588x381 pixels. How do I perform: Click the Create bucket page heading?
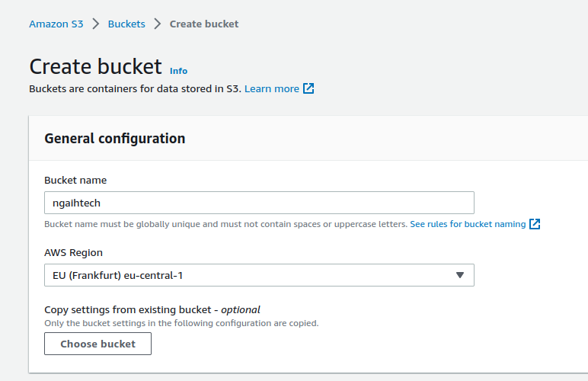96,67
